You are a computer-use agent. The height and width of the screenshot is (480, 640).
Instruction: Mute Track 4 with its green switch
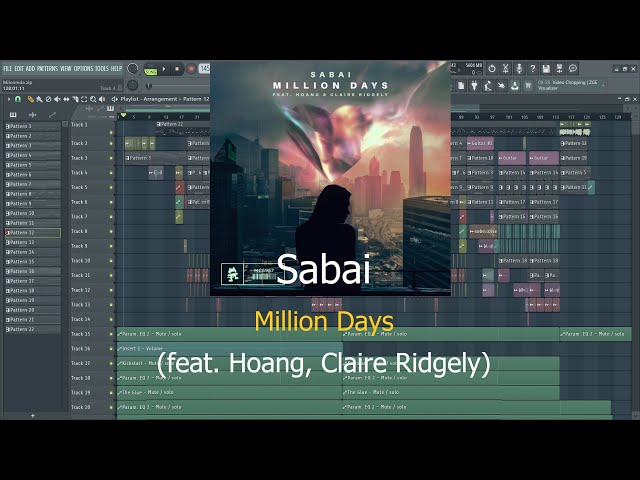[111, 173]
